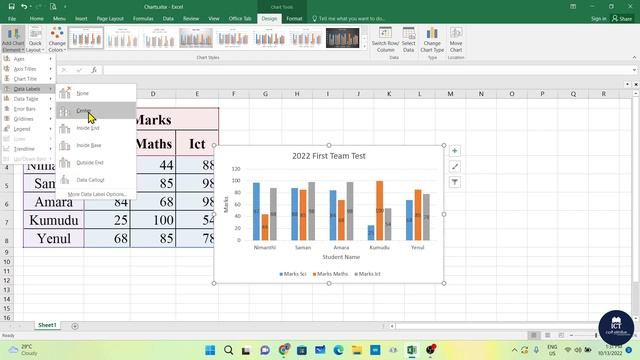Viewport: 640px width, 360px height.
Task: Open More Data Label Options
Action: 96,194
